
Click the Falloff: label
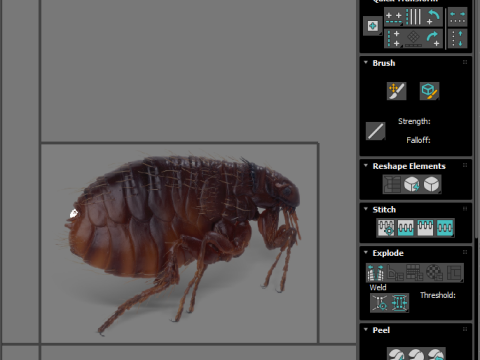pyautogui.click(x=419, y=140)
